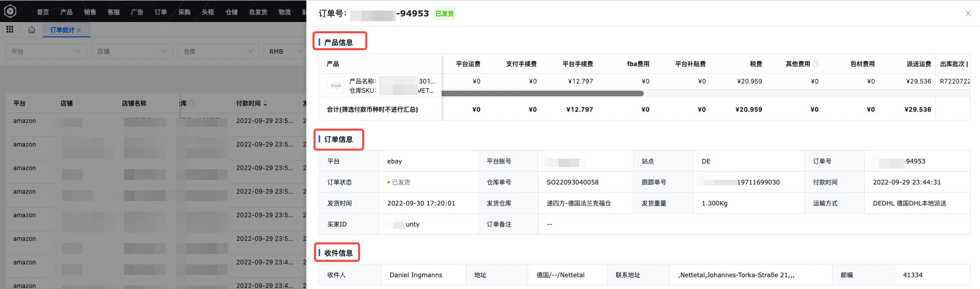Click the fba费用 column header
Viewport: 980px width, 289px height.
pyautogui.click(x=638, y=64)
